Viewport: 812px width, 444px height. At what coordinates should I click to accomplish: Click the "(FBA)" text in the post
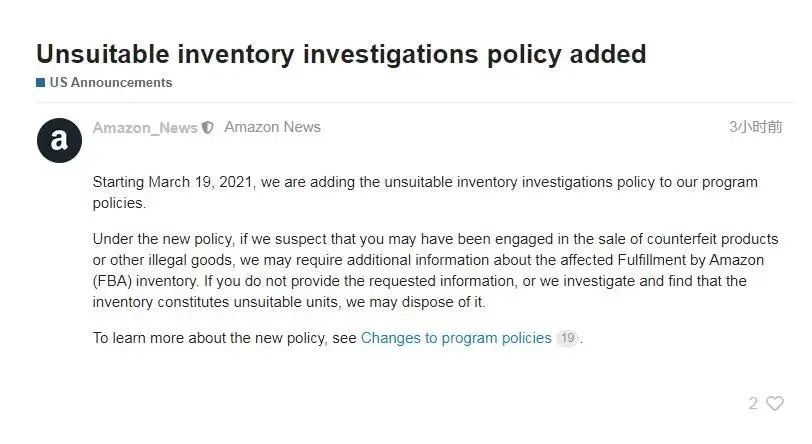[111, 281]
